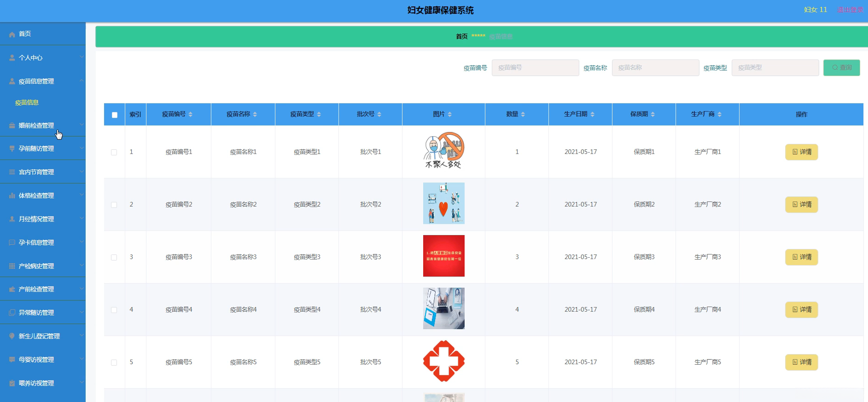
Task: Toggle the select-all checkbox in table header
Action: click(x=115, y=115)
